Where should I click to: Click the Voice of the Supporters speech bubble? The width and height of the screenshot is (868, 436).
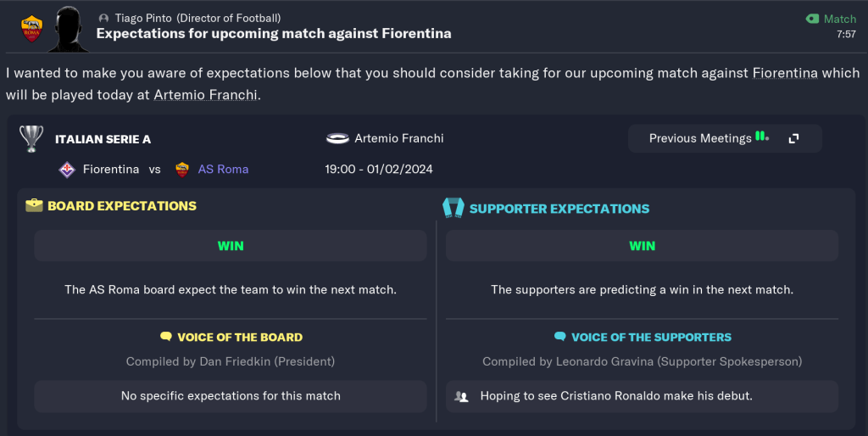point(559,337)
